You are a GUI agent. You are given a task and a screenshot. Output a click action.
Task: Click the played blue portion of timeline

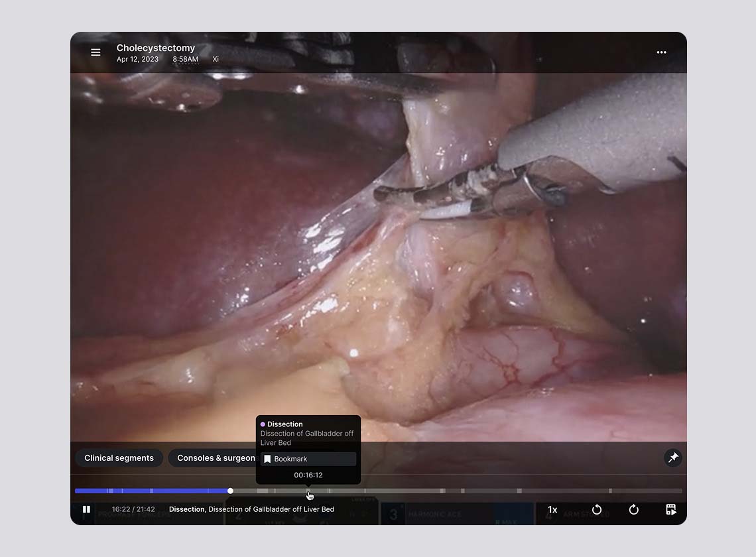pos(153,491)
